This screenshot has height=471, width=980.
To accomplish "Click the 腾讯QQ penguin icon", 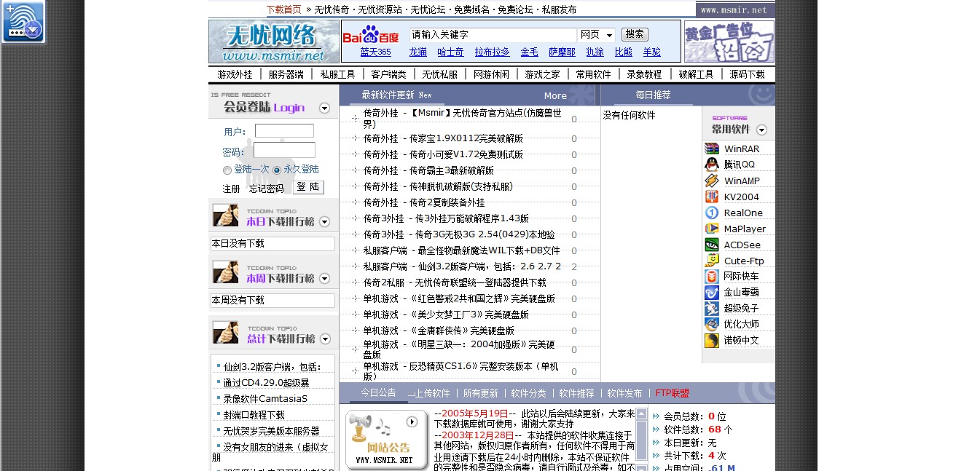I will click(x=712, y=165).
